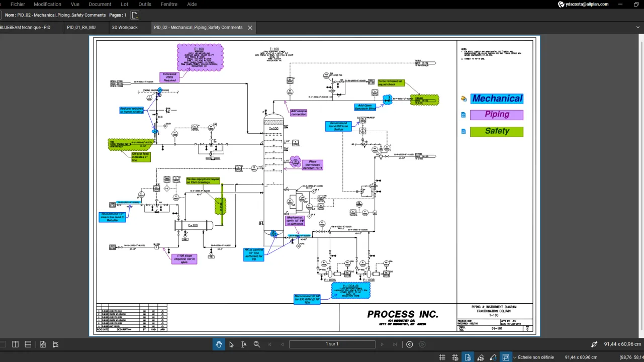Screen dimensions: 644x362
Task: Click the thumbnail icon next to Pages: 1
Action: click(134, 15)
